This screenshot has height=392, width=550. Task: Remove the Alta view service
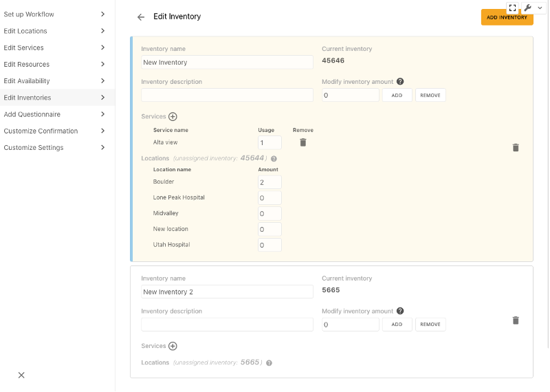(x=303, y=142)
